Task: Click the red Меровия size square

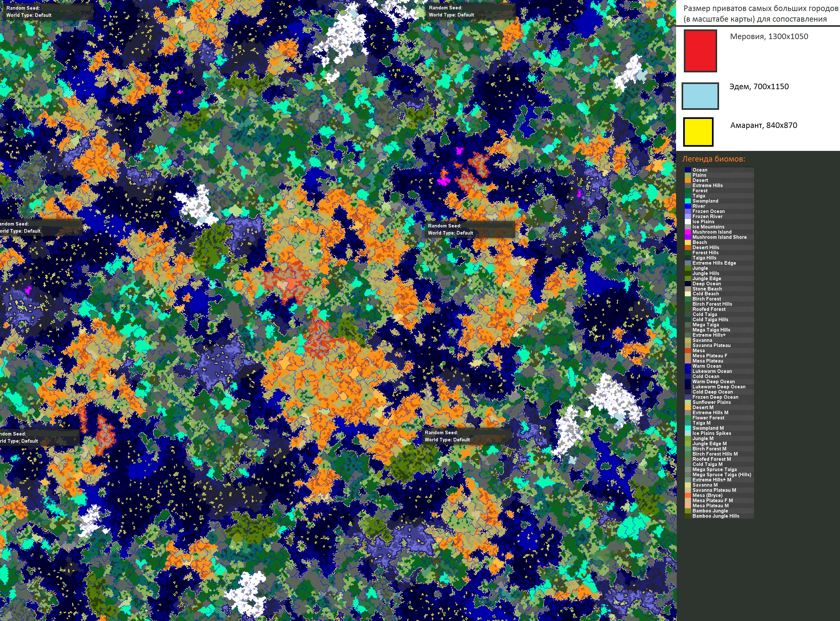Action: click(700, 51)
